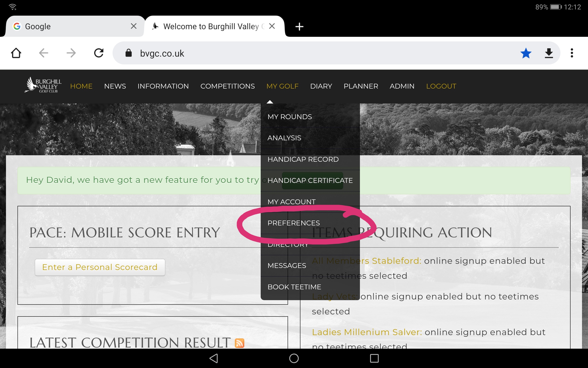Image resolution: width=588 pixels, height=368 pixels.
Task: Open the All Members Stableford link
Action: click(366, 261)
